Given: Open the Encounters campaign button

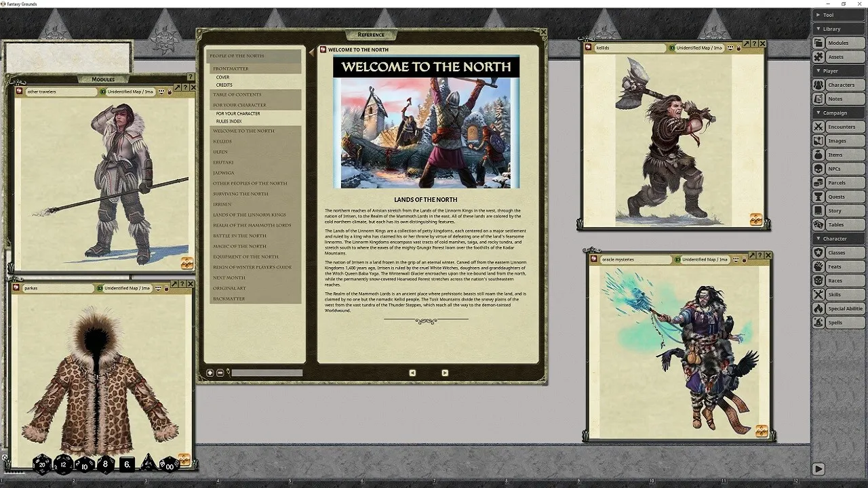Looking at the screenshot, I should [x=839, y=127].
